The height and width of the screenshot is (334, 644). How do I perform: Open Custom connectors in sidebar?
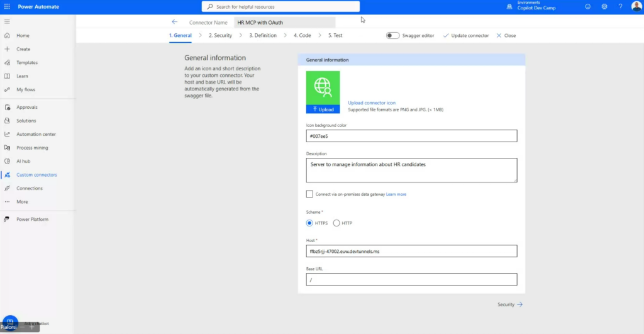[x=36, y=175]
